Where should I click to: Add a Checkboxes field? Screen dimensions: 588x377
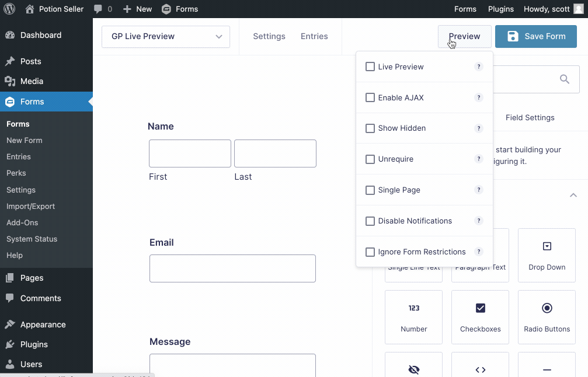pyautogui.click(x=481, y=317)
